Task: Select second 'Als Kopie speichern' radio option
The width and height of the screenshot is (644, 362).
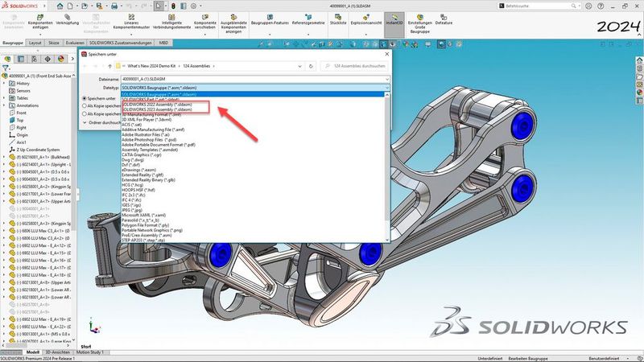Action: (x=85, y=113)
